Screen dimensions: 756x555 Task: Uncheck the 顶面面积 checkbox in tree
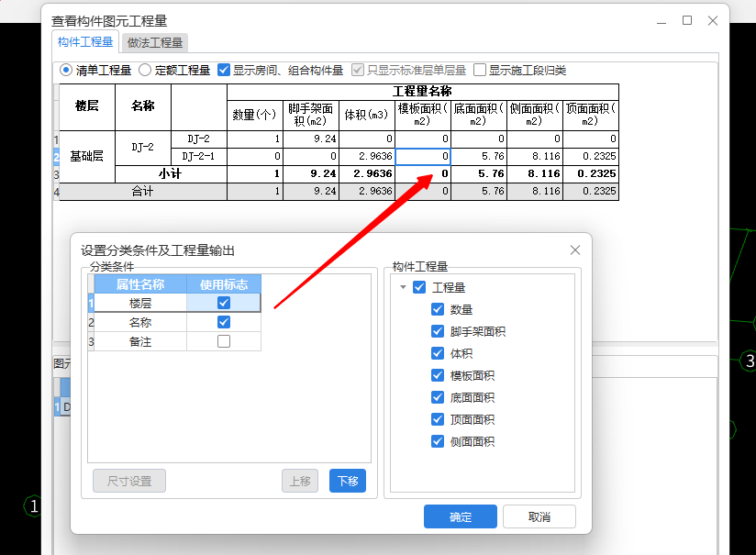(438, 419)
